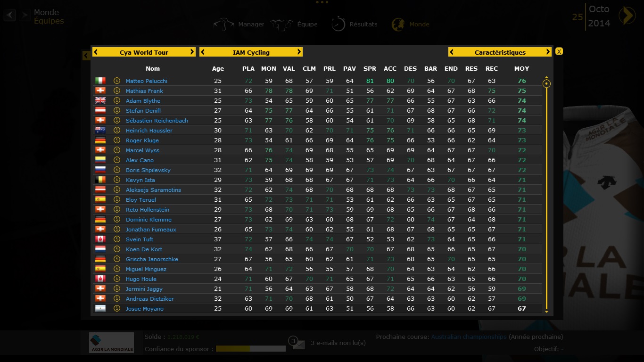Open info icon for Roger Kluge
Screen dimensions: 644x362
point(117,140)
